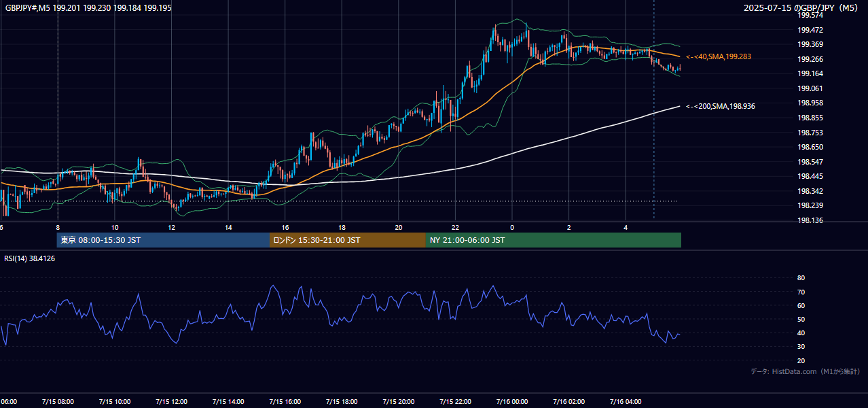The image size is (868, 408).
Task: Click price scale value 198.855
Action: tap(810, 118)
